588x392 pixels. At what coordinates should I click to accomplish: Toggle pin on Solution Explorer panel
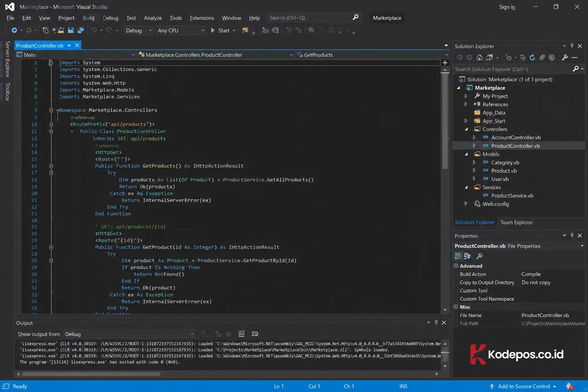(572, 46)
